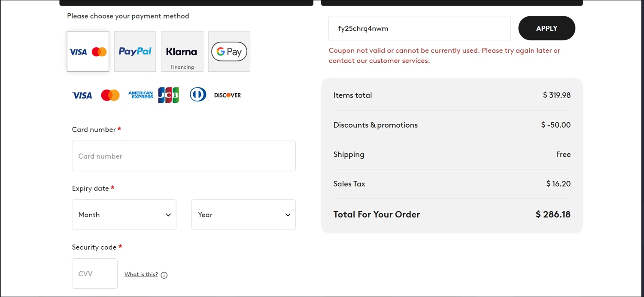
Task: Click the 'Sales Tax' label
Action: (x=349, y=184)
